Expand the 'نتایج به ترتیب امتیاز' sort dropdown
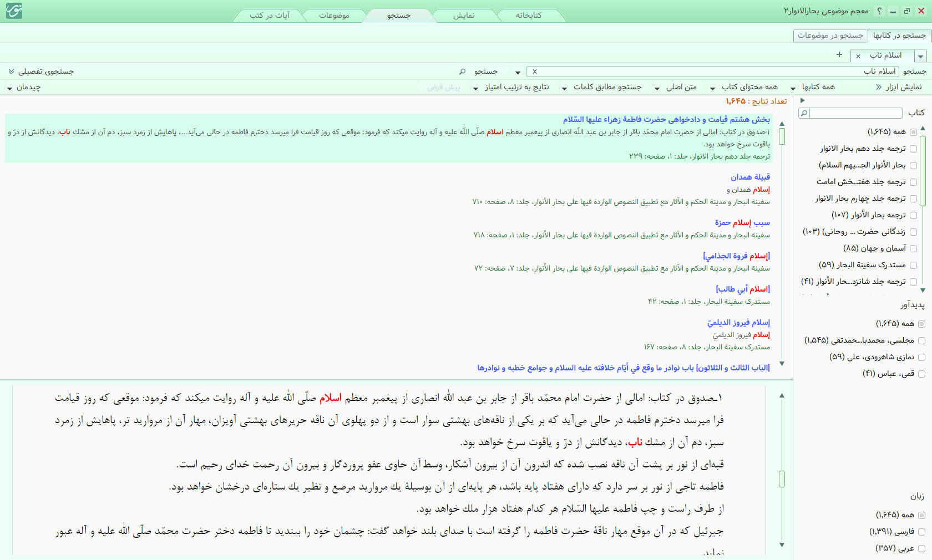The image size is (932, 560). coord(511,87)
